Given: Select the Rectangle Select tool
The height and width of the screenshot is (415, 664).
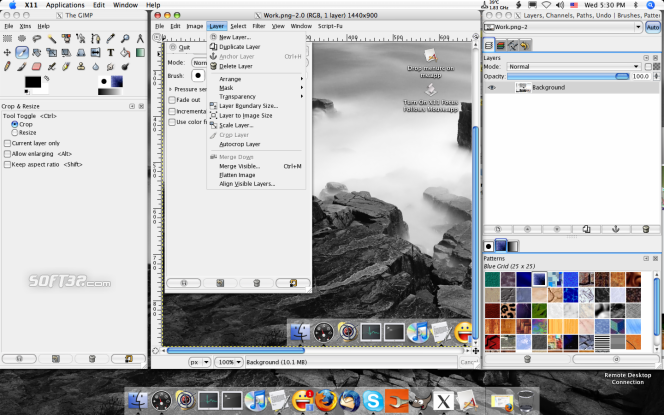Looking at the screenshot, I should tap(8, 38).
